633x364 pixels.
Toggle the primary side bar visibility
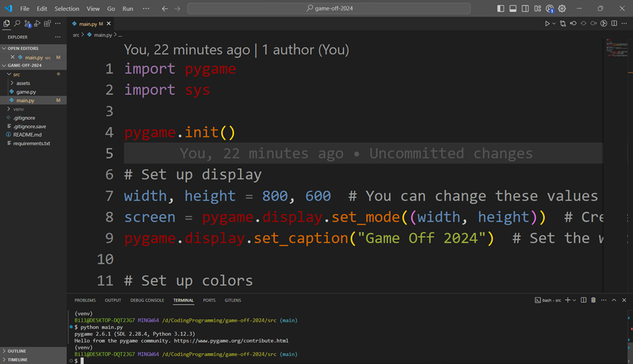click(x=501, y=8)
